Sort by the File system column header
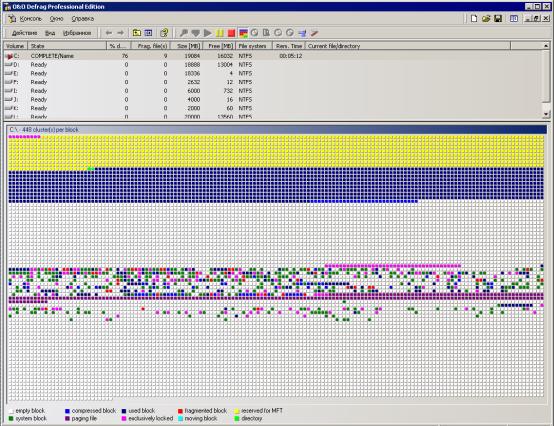The width and height of the screenshot is (554, 426). 254,46
